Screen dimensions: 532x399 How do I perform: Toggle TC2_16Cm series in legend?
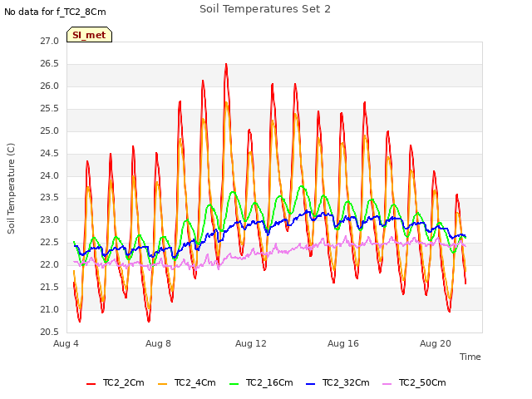[261, 382]
